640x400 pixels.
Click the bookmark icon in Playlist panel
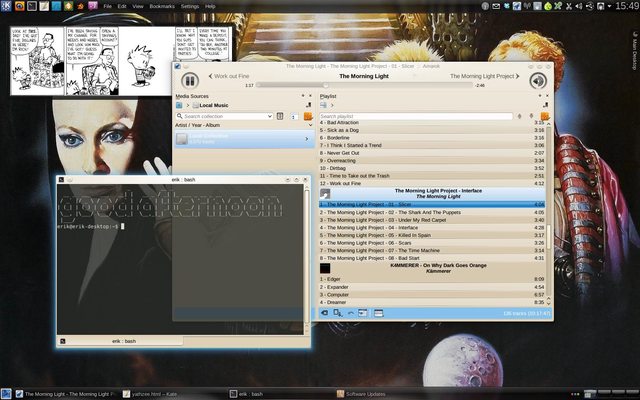click(x=545, y=105)
